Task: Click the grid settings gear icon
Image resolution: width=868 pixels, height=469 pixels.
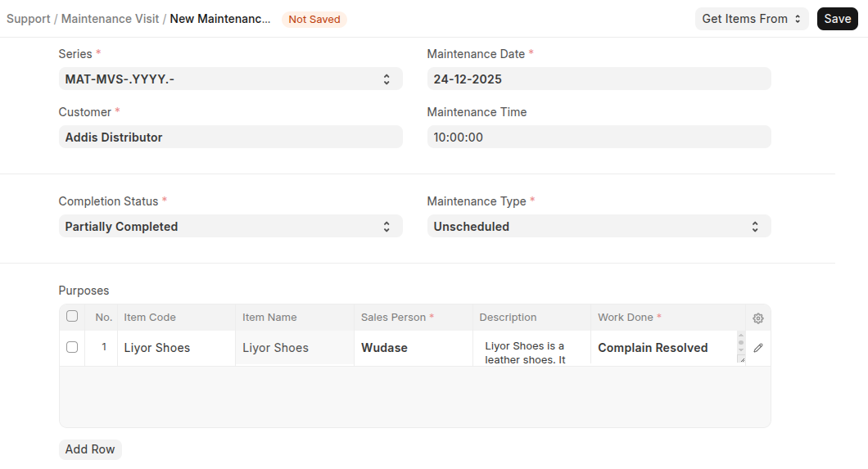Action: tap(757, 318)
